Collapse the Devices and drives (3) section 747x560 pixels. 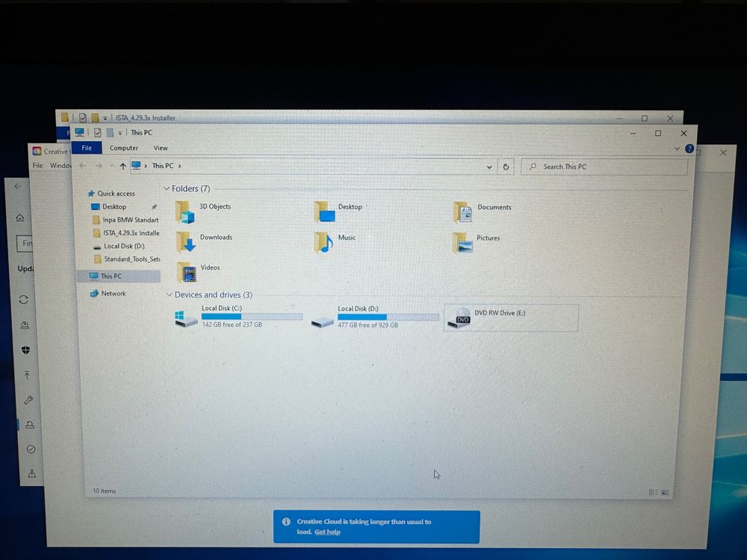pyautogui.click(x=169, y=295)
